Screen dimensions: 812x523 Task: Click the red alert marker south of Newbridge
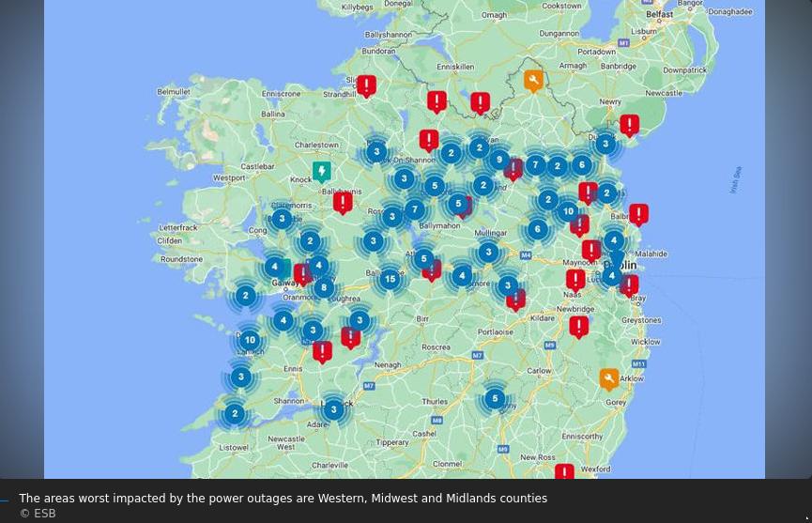click(579, 326)
